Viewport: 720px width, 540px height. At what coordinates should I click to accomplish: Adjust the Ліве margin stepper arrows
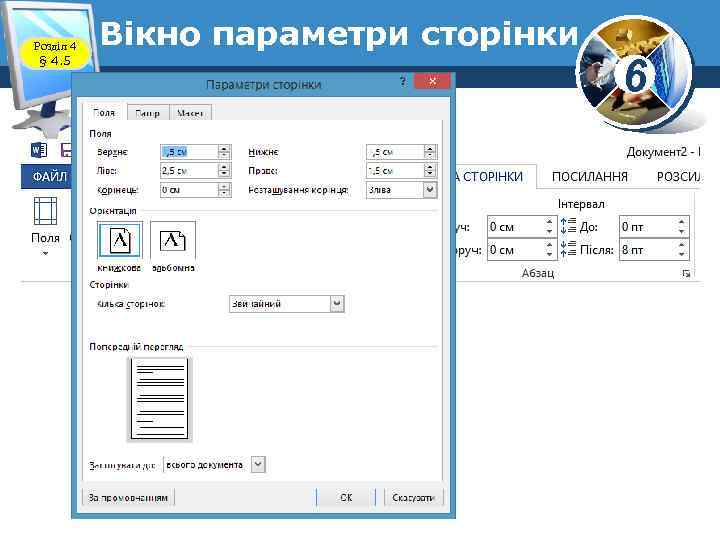tap(224, 171)
